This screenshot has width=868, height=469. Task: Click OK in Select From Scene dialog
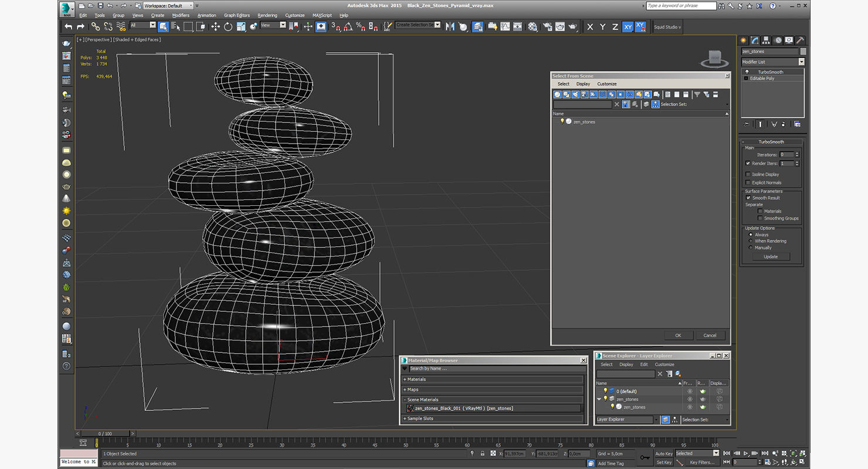coord(678,335)
